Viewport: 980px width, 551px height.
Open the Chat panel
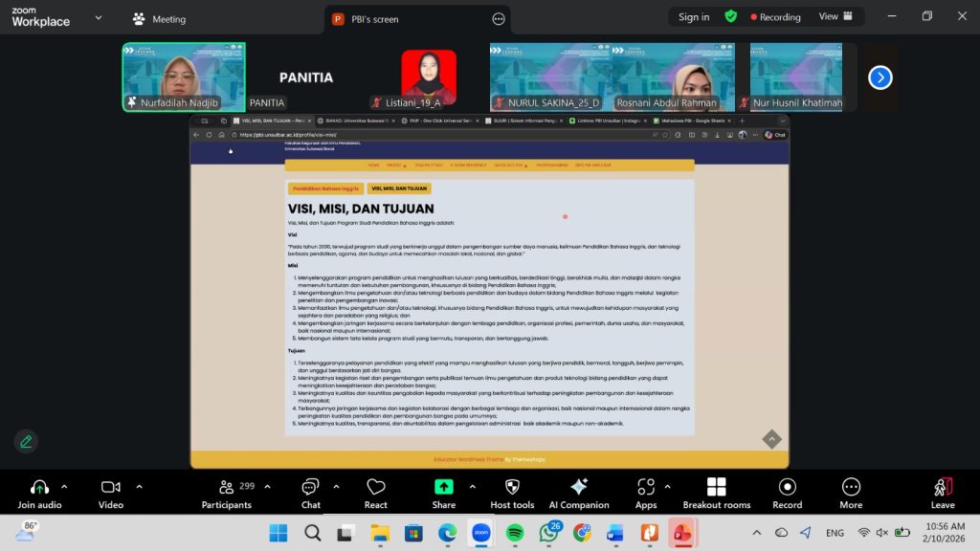coord(311,493)
